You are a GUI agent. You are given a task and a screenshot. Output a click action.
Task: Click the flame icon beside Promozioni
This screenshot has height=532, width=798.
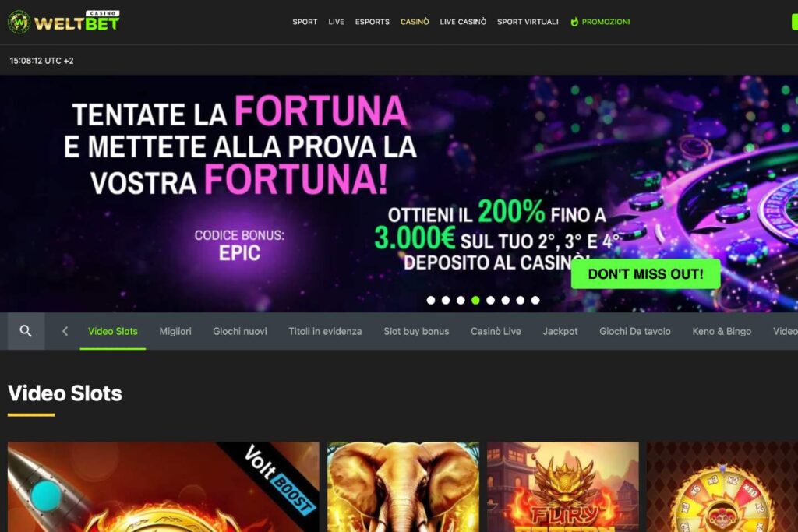point(574,21)
